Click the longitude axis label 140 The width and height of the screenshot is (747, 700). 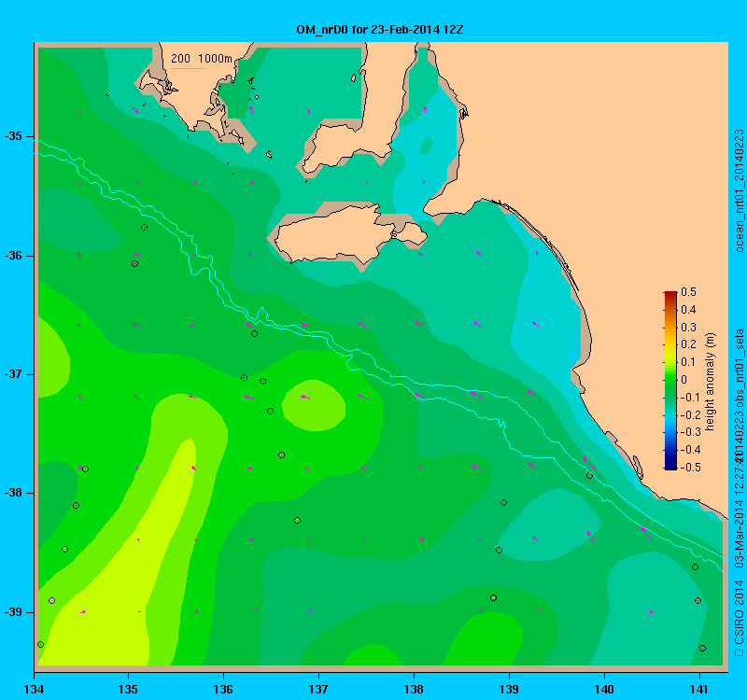tap(604, 689)
